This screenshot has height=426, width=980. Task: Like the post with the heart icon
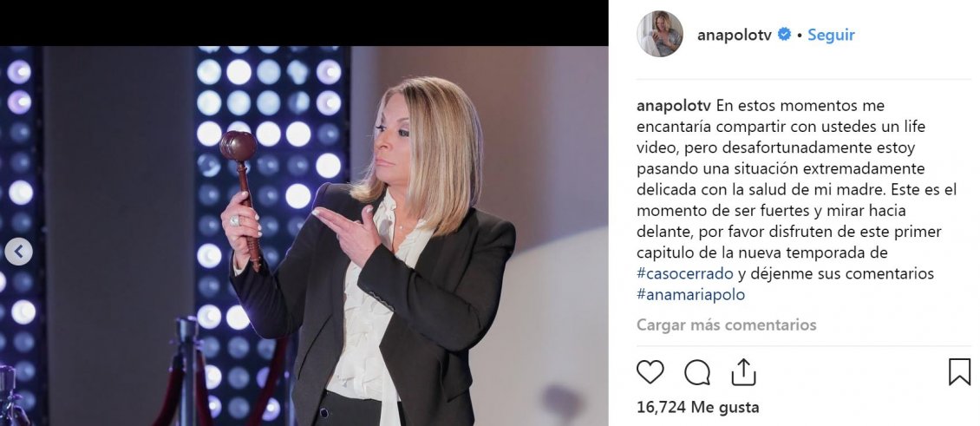(x=650, y=372)
